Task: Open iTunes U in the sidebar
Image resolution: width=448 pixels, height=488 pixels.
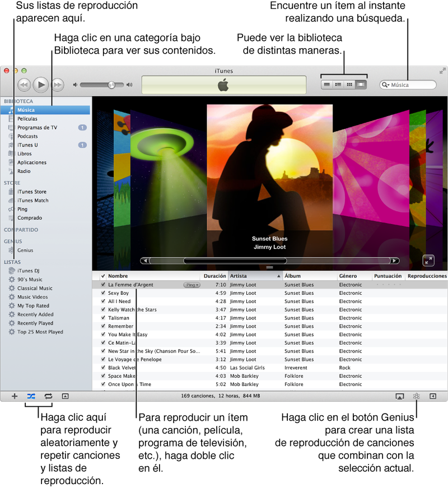Action: click(27, 145)
